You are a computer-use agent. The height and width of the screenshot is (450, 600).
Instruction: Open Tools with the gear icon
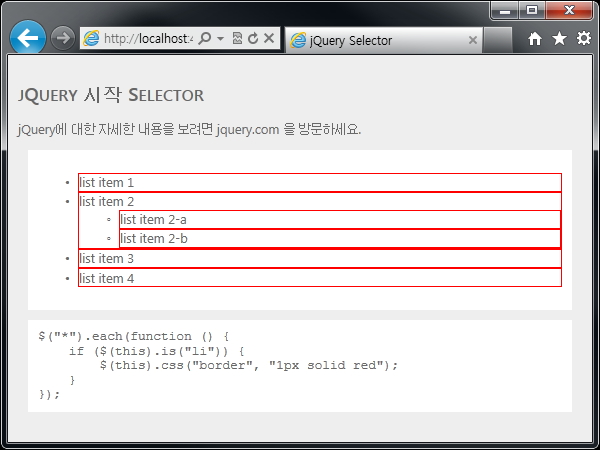pyautogui.click(x=584, y=38)
